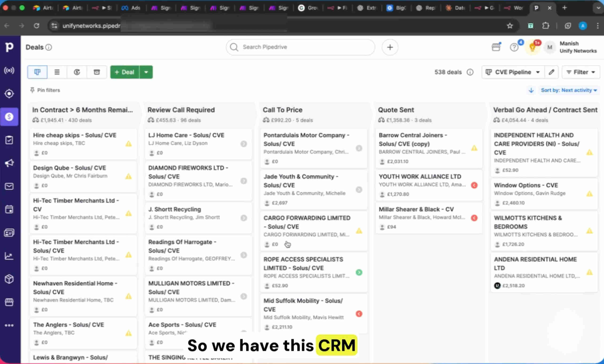Screen dimensions: 604x364
Task: Open Hire cheap skips deal card
Action: pos(83,144)
